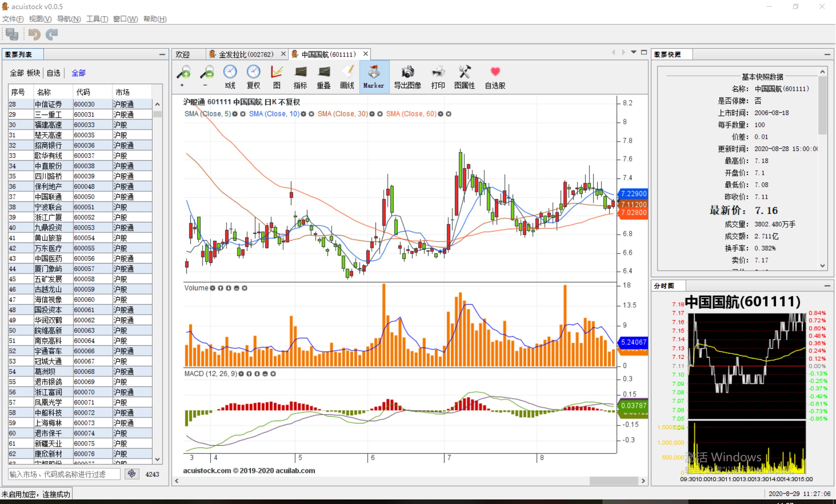Viewport: 836px width, 504px height.
Task: Click the undo arrow in main toolbar
Action: coord(34,34)
